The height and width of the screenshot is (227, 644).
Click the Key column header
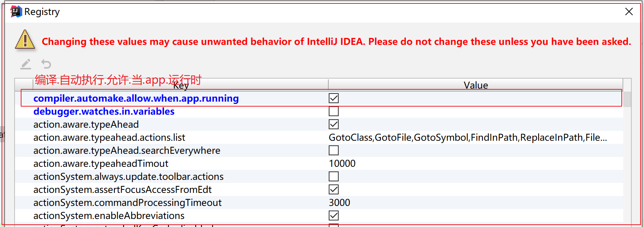tap(181, 85)
